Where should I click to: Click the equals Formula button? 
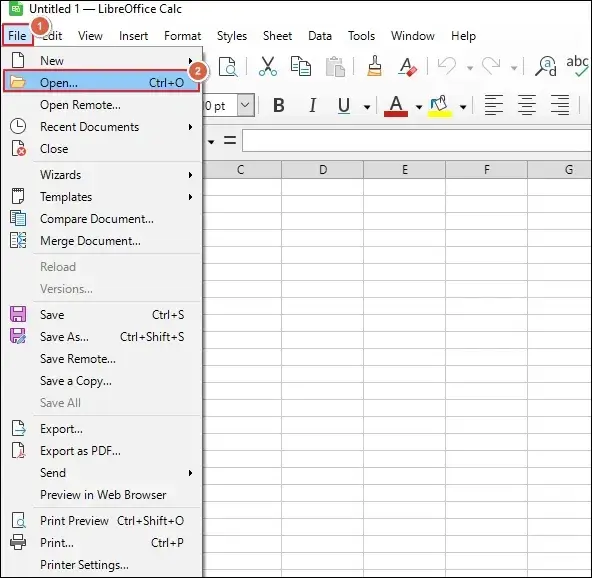coord(230,140)
